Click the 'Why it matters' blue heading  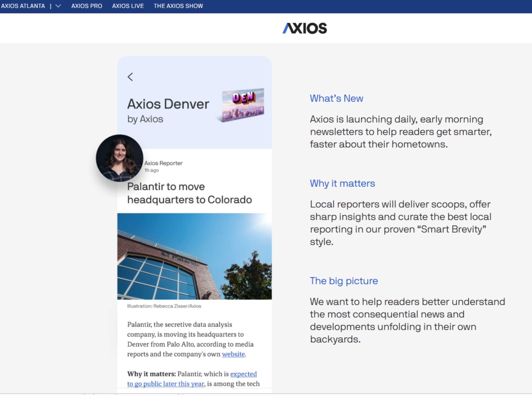pos(342,183)
